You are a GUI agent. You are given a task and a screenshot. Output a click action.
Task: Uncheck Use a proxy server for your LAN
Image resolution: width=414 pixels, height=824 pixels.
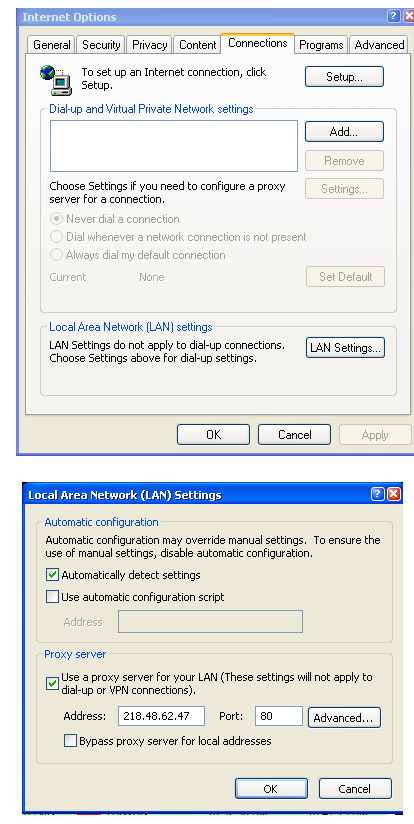(x=52, y=684)
